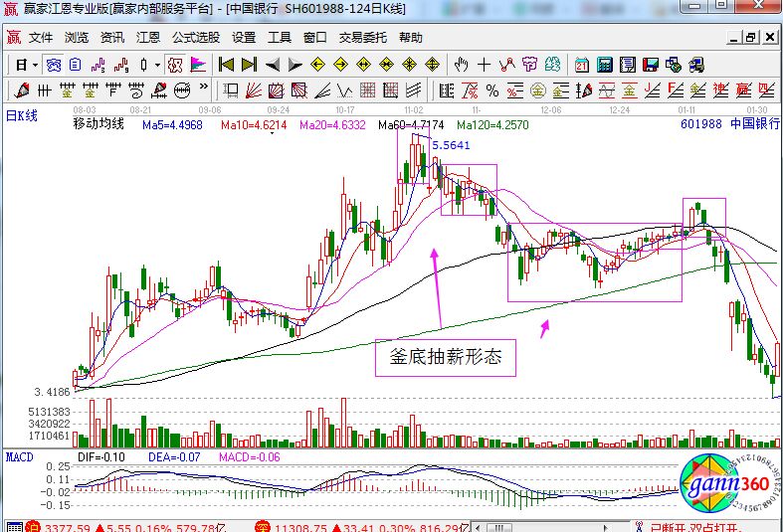Select the crosshair plus cursor tool
This screenshot has height=532, width=783.
[x=485, y=65]
